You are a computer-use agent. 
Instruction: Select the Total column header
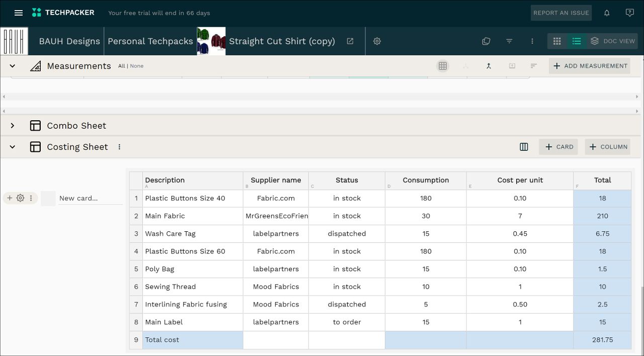602,181
